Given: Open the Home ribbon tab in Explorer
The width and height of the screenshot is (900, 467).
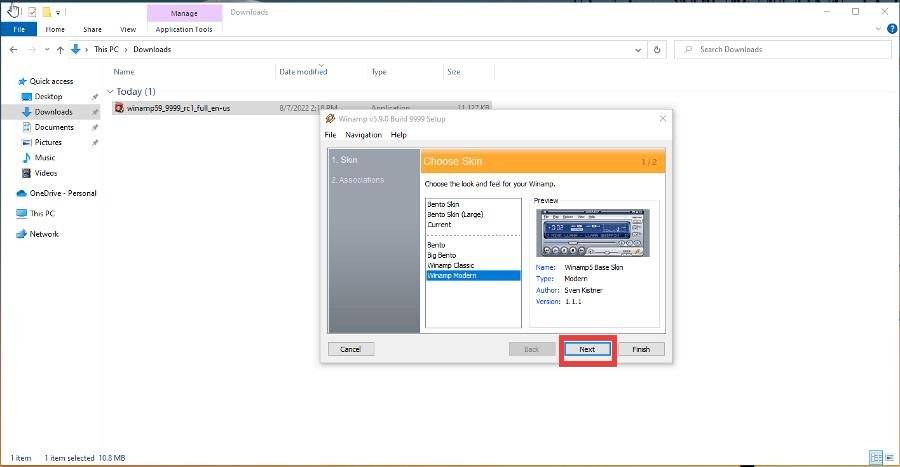Looking at the screenshot, I should (x=55, y=29).
